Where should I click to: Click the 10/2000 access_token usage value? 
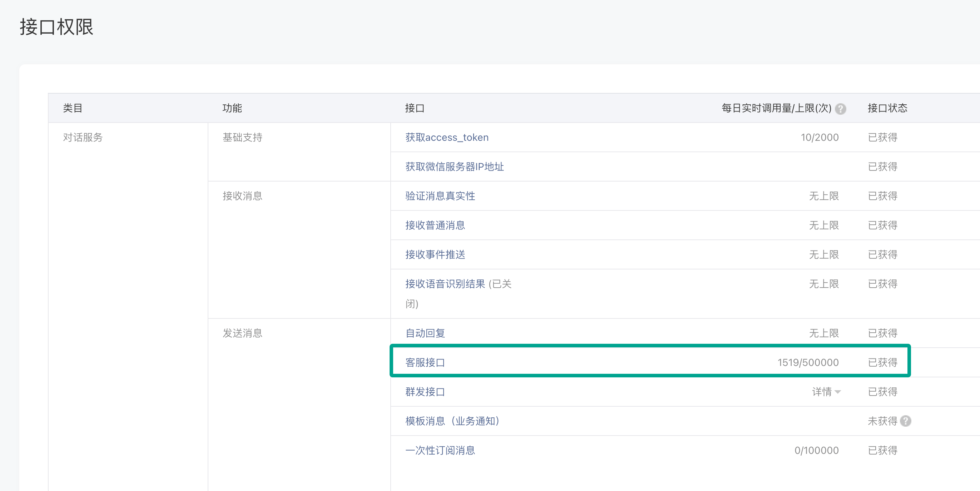pos(820,137)
